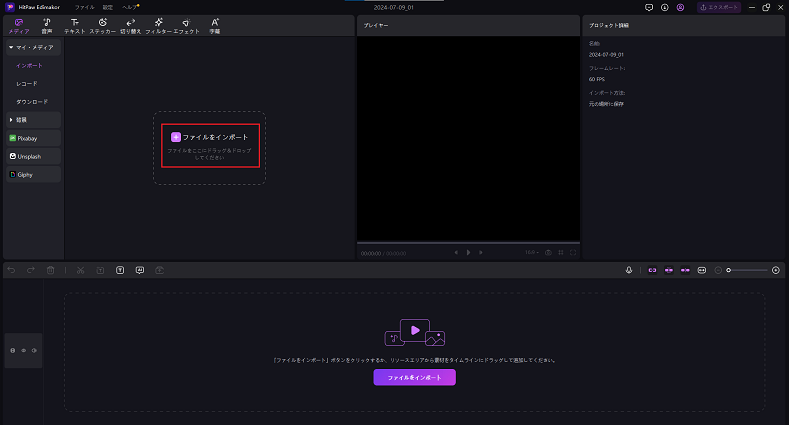Open the 16:9 aspect ratio dropdown
Screen dimensions: 789x425
click(x=532, y=252)
